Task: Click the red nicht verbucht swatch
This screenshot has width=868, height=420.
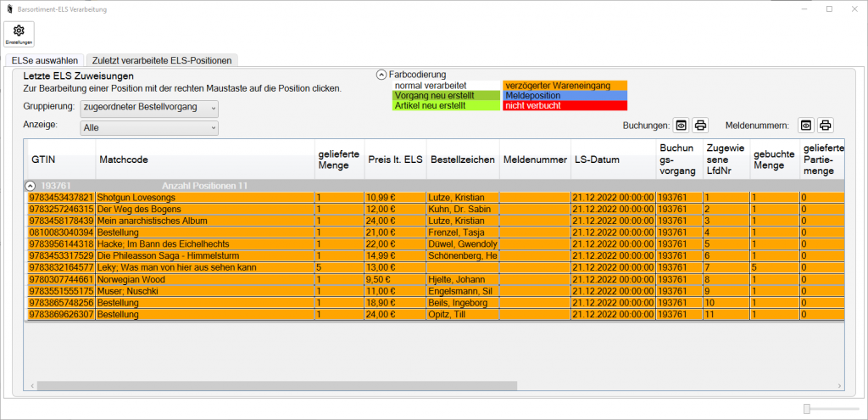Action: [x=564, y=106]
